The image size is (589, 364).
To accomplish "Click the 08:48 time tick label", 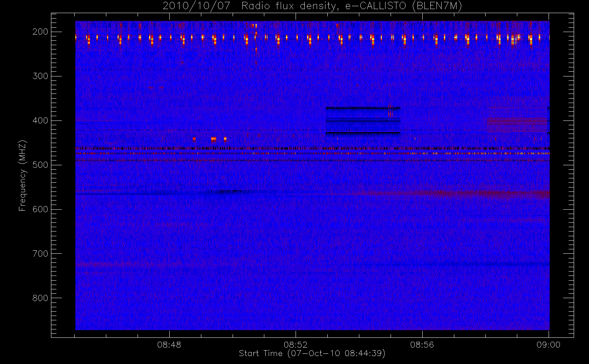I will (169, 345).
